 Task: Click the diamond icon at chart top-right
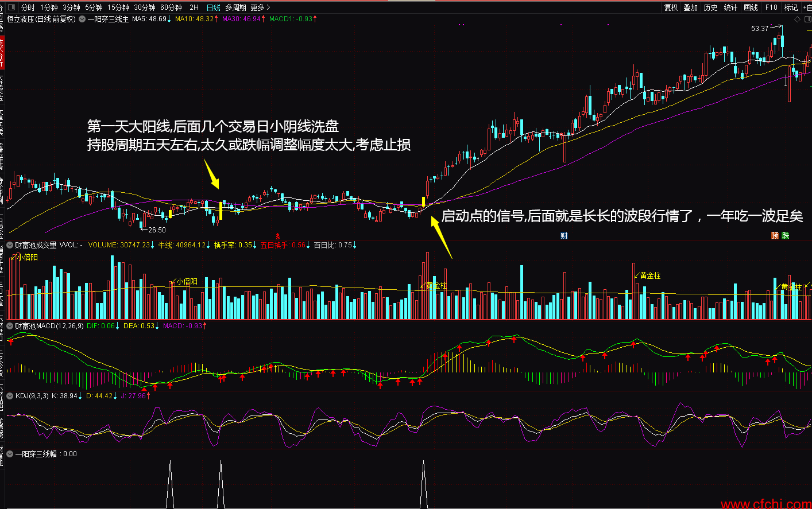[x=797, y=19]
